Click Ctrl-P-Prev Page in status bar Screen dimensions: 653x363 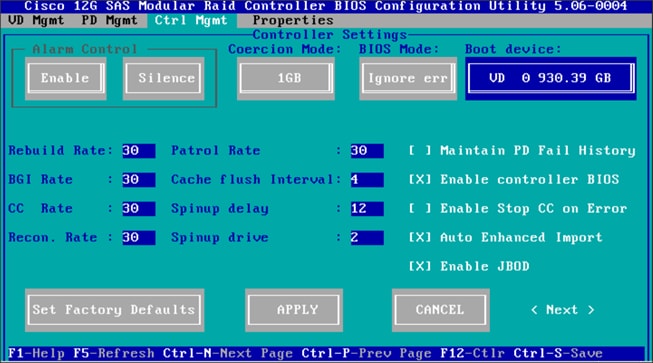[366, 353]
